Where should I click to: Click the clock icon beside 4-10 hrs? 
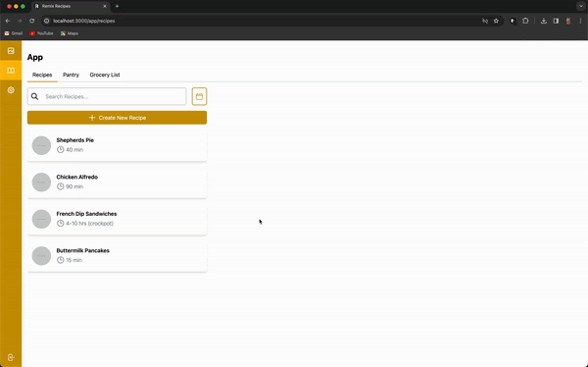pyautogui.click(x=60, y=223)
